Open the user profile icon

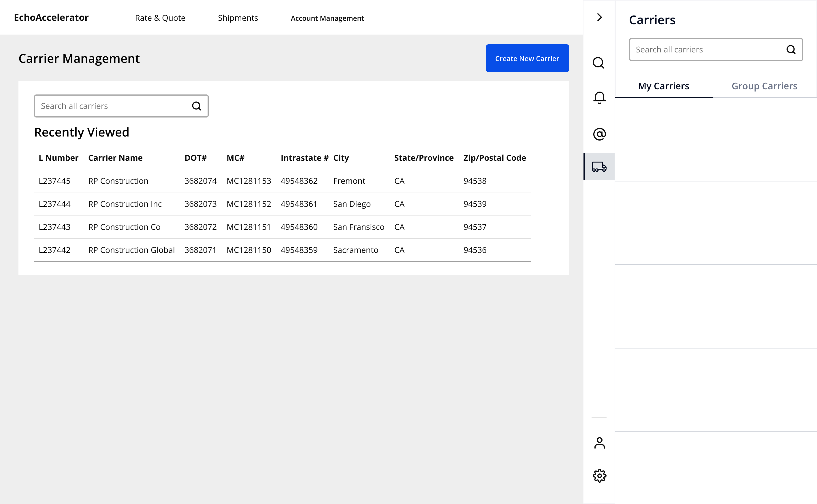[x=599, y=443]
